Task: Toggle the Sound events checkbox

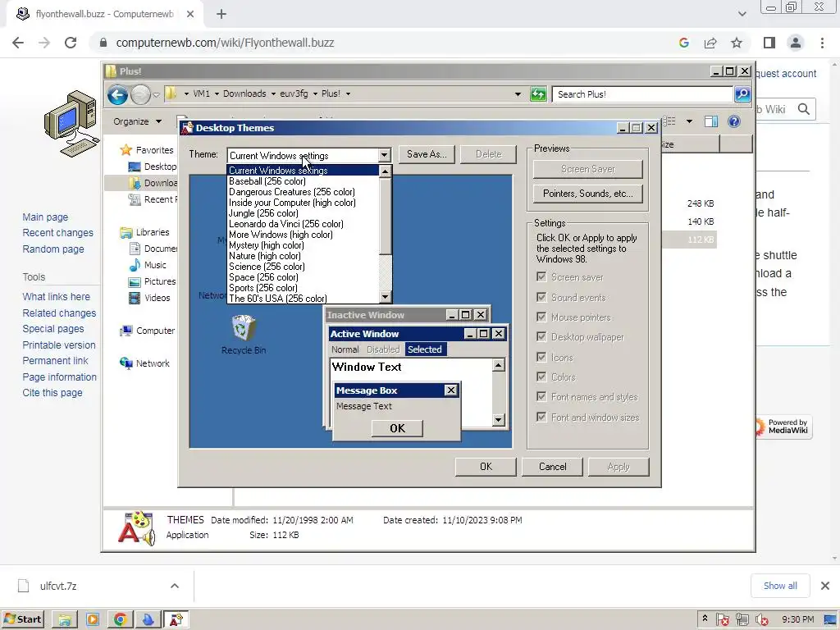Action: [541, 297]
